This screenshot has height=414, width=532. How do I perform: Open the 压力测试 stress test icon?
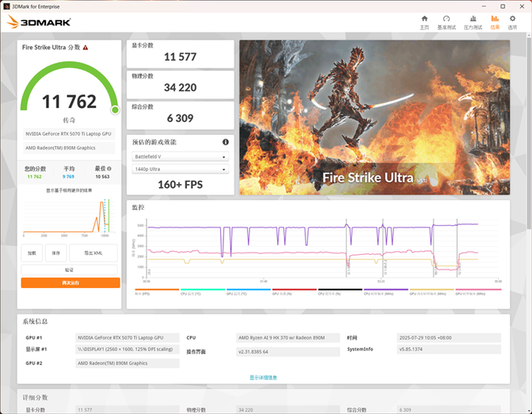coord(472,22)
